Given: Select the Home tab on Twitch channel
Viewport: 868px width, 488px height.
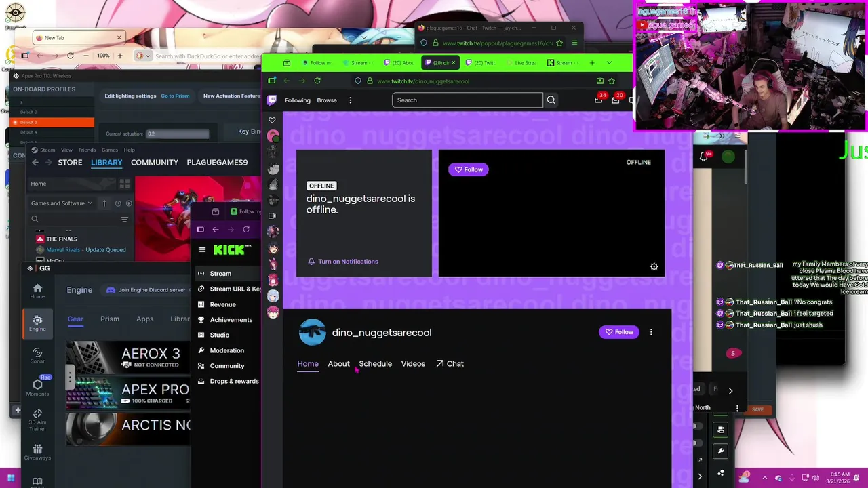Looking at the screenshot, I should click(x=307, y=364).
